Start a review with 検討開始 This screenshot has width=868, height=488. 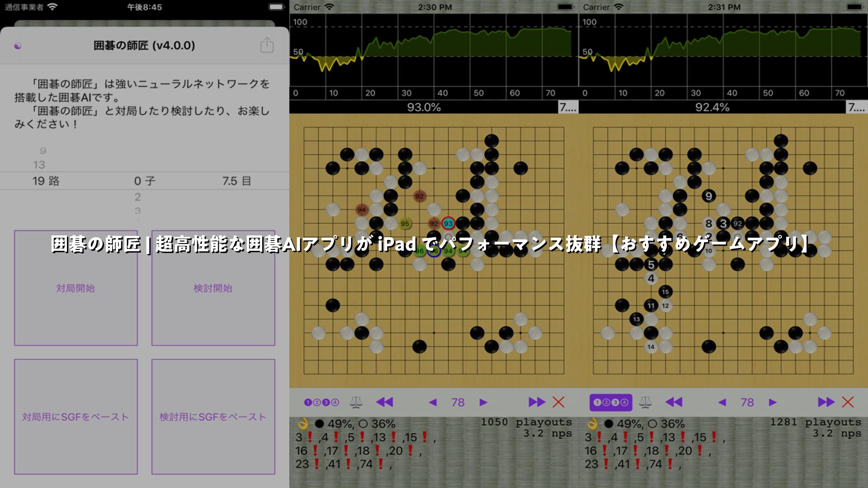[x=213, y=288]
